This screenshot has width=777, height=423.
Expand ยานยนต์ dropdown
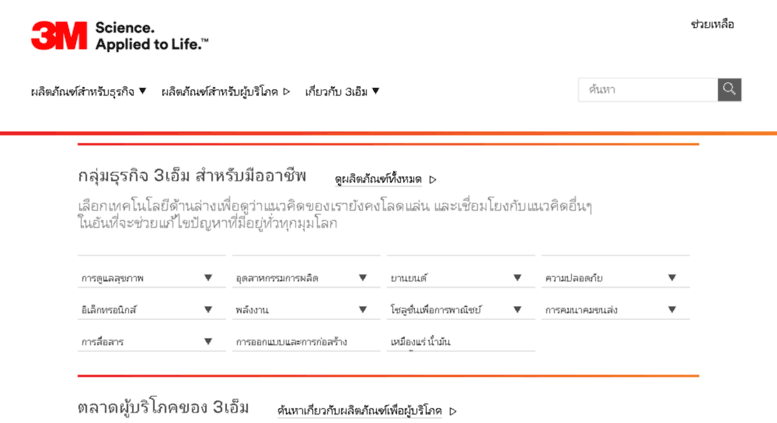pos(461,278)
